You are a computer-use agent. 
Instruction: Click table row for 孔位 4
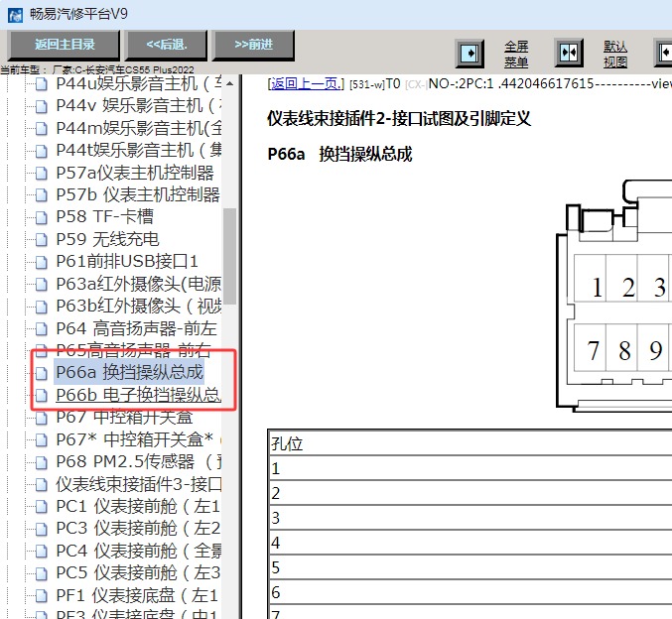coord(470,544)
